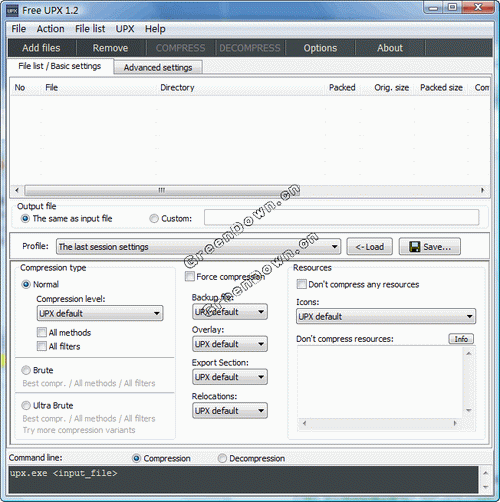Click the down arrow of resources list scrollbar
The width and height of the screenshot is (500, 502).
(x=469, y=410)
